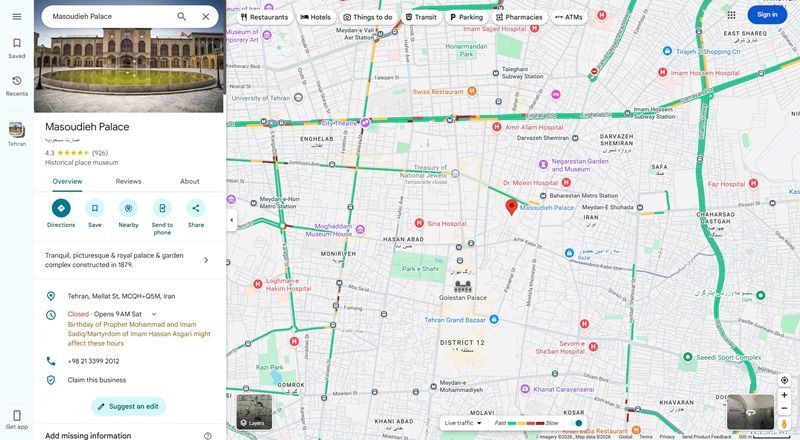800x440 pixels.
Task: Zoom in with the plus button
Action: click(784, 395)
